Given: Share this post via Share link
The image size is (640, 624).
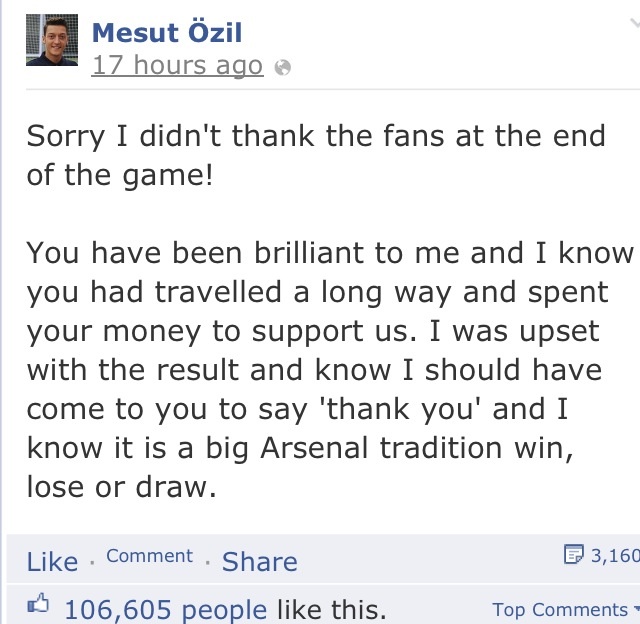Looking at the screenshot, I should [x=259, y=562].
